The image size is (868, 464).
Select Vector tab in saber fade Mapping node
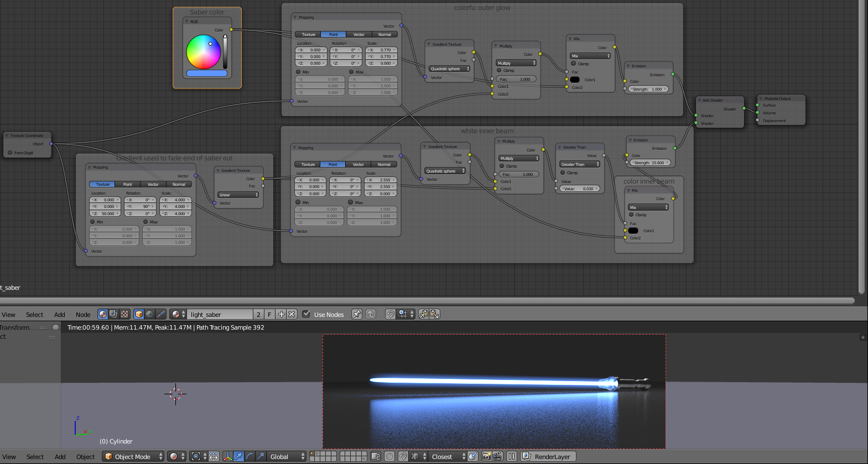[x=153, y=184]
